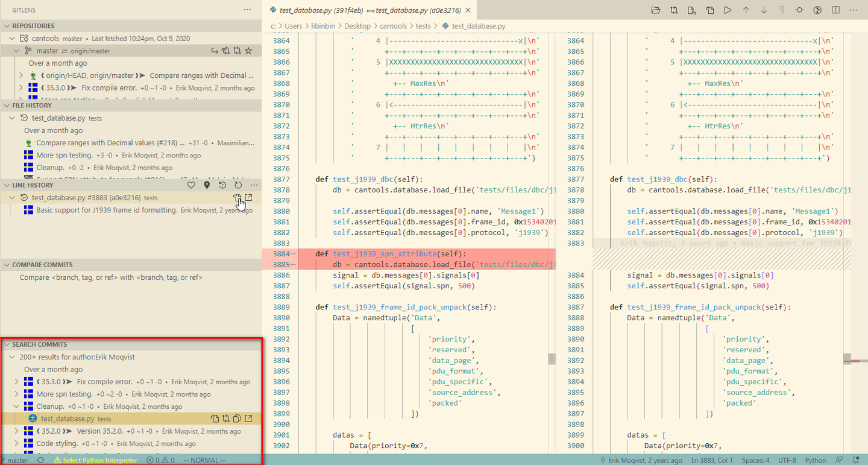The height and width of the screenshot is (465, 868).
Task: Collapse the 200+ results for author node
Action: [12, 357]
